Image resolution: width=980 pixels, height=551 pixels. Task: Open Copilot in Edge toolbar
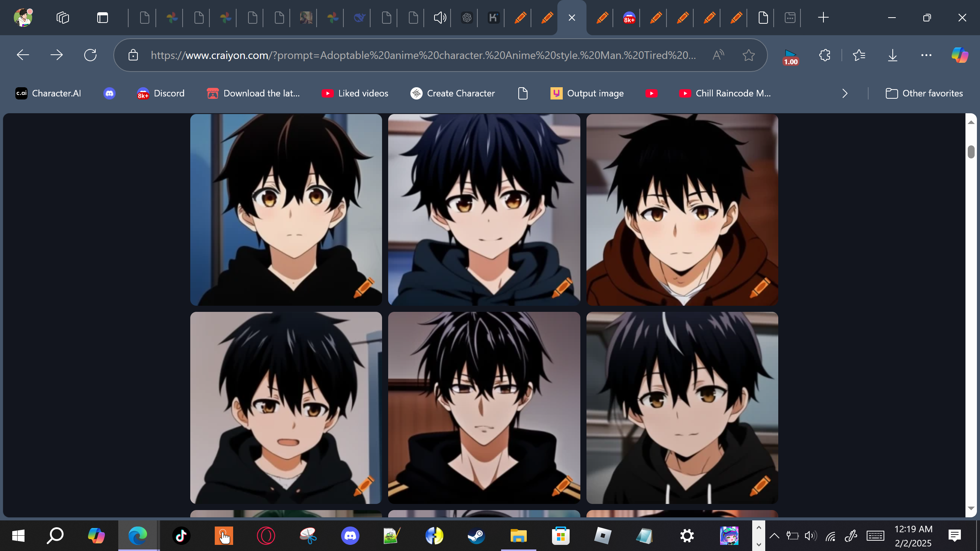tap(960, 55)
